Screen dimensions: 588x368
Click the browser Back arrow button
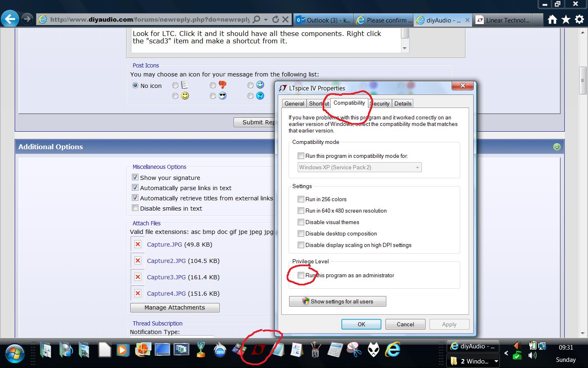click(10, 19)
